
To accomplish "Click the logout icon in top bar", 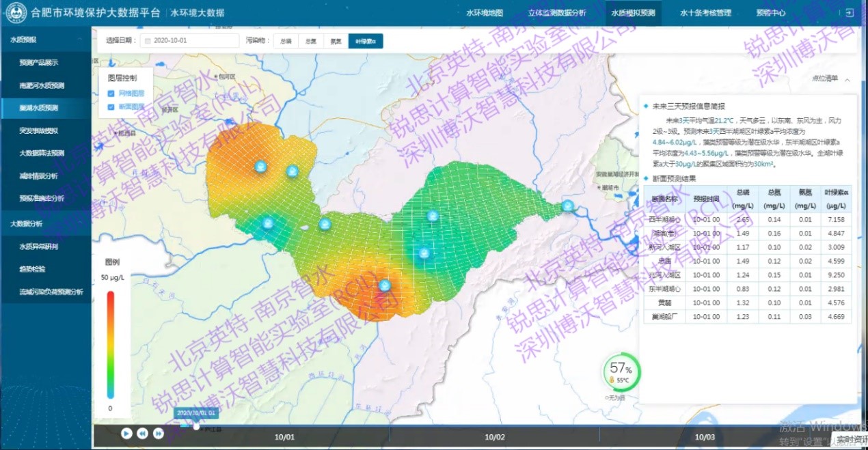I will click(849, 13).
